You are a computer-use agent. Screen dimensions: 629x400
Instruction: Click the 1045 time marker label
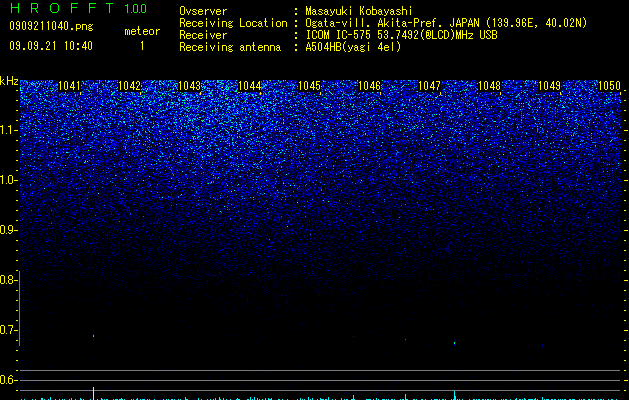pos(310,86)
